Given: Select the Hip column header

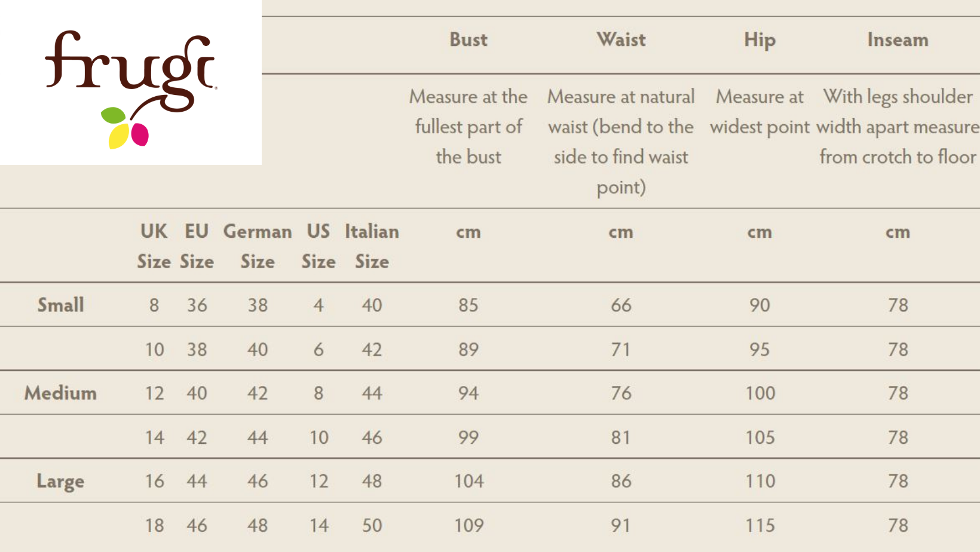Looking at the screenshot, I should [759, 40].
